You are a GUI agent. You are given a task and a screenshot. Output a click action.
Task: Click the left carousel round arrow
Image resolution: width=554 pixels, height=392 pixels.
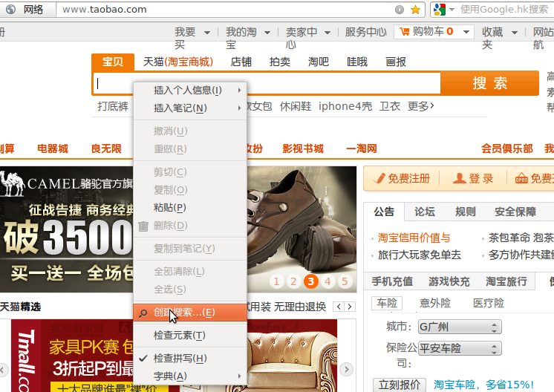click(2, 370)
